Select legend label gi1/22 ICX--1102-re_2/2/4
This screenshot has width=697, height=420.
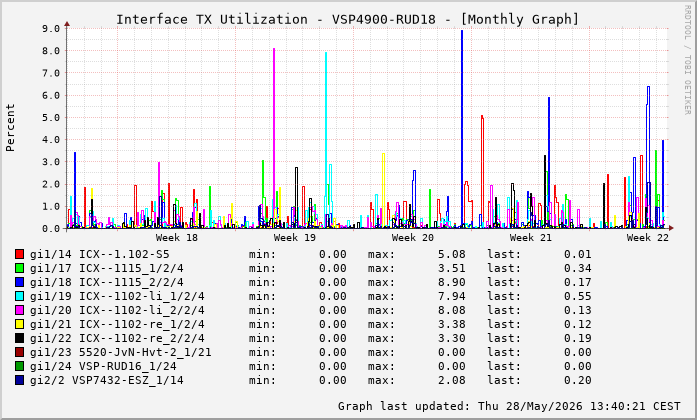(117, 338)
